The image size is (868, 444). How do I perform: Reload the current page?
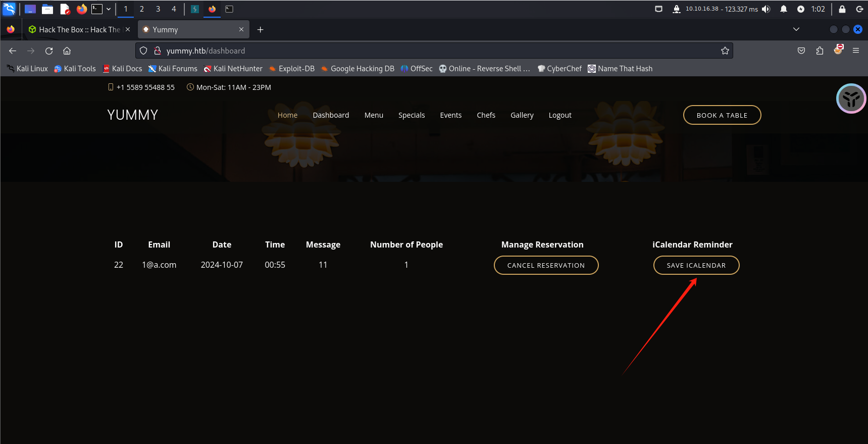tap(49, 51)
